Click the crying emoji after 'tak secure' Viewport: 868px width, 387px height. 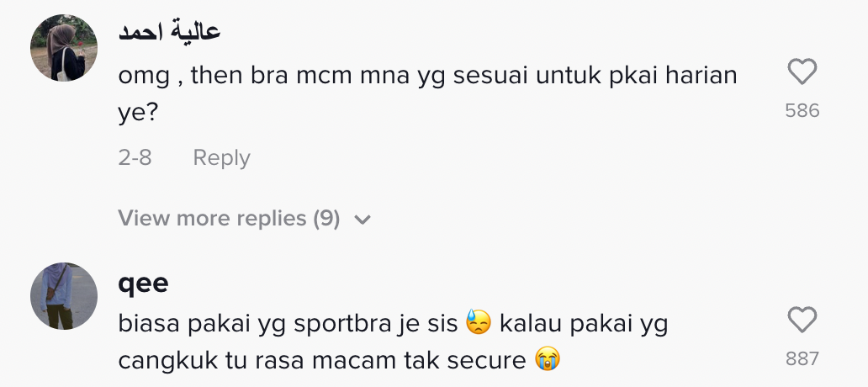click(547, 360)
